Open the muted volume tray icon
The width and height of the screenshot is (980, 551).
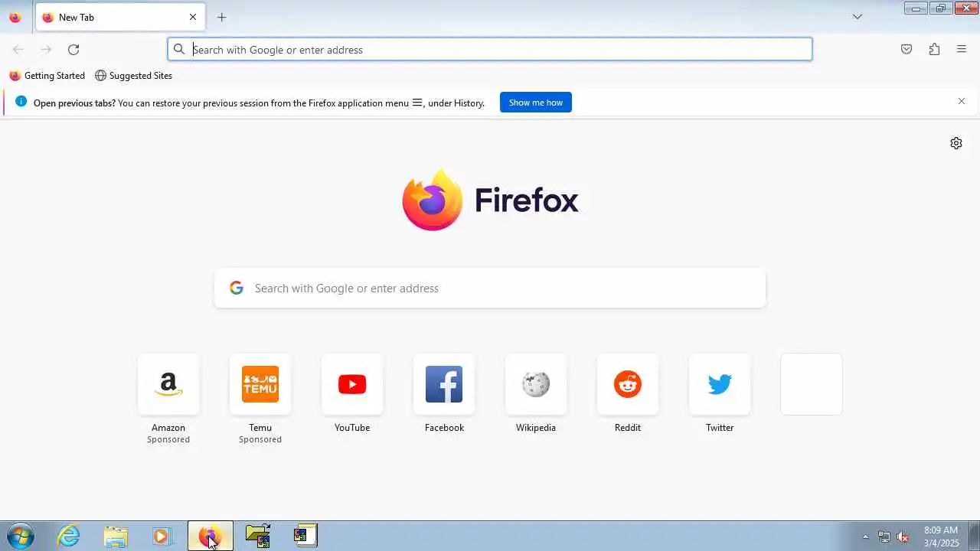point(903,536)
